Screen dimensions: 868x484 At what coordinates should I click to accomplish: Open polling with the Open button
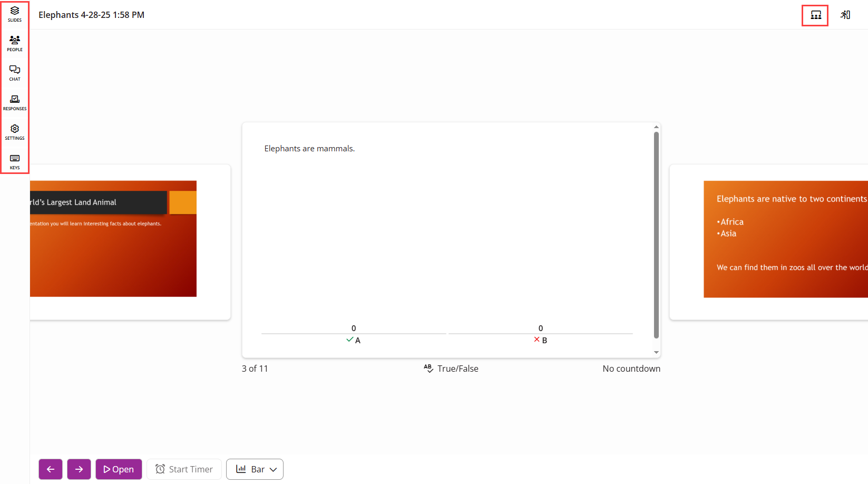tap(119, 469)
